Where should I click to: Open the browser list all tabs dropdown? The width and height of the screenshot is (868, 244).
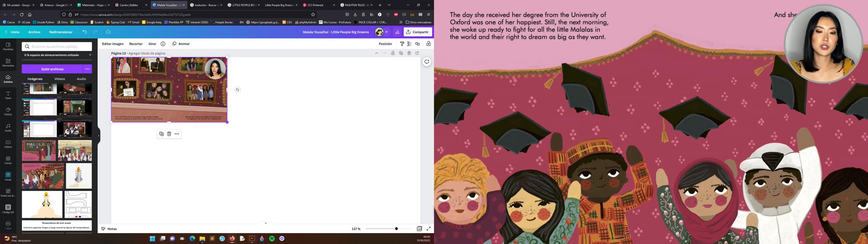point(389,5)
